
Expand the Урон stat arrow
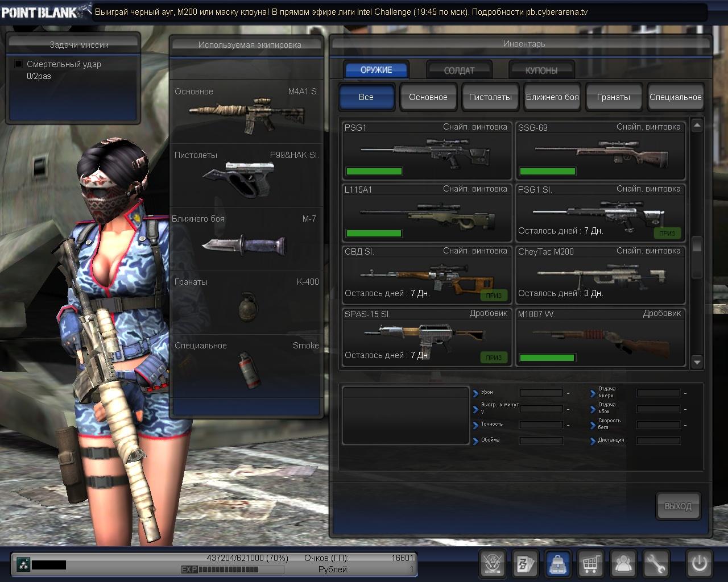(x=475, y=393)
